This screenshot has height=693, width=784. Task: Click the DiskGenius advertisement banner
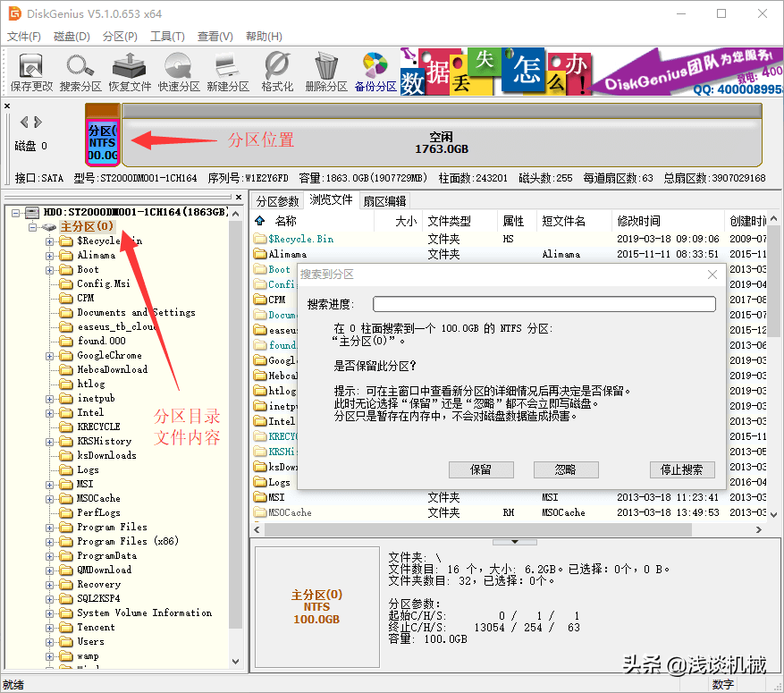[591, 71]
